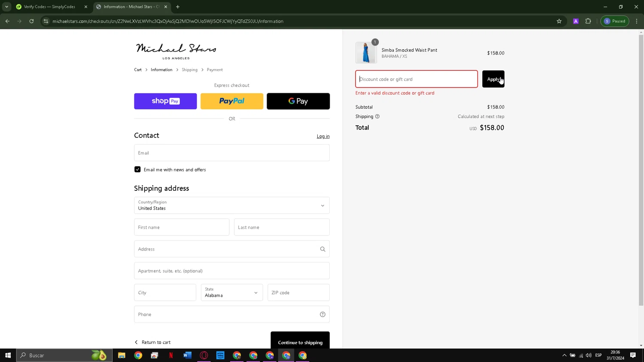Focus the Discount code or gift card field
This screenshot has height=362, width=644.
(416, 79)
